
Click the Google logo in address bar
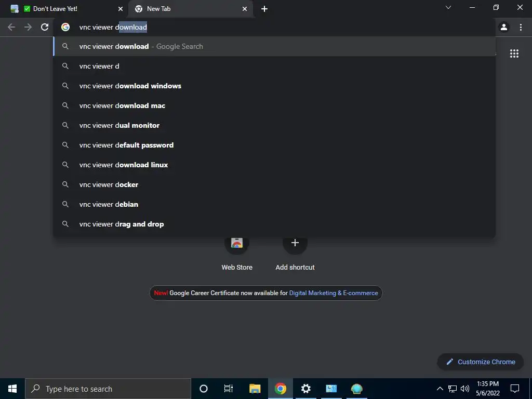point(65,27)
